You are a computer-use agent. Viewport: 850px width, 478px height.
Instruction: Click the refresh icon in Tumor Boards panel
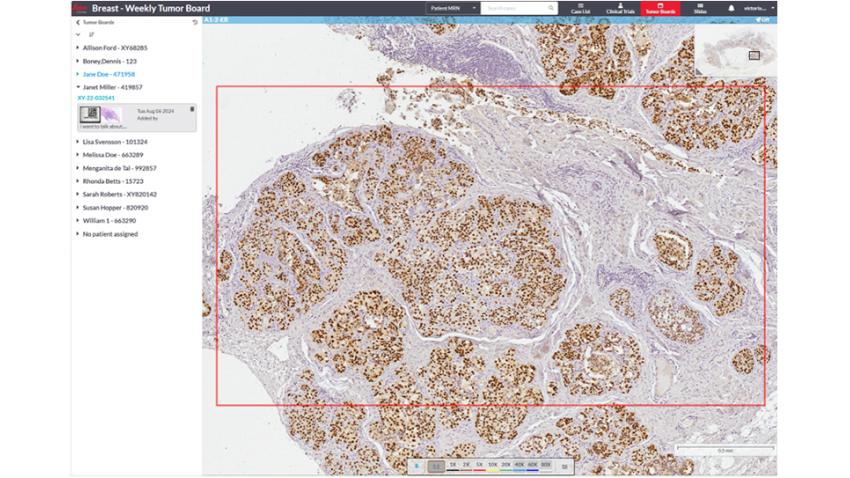point(195,22)
